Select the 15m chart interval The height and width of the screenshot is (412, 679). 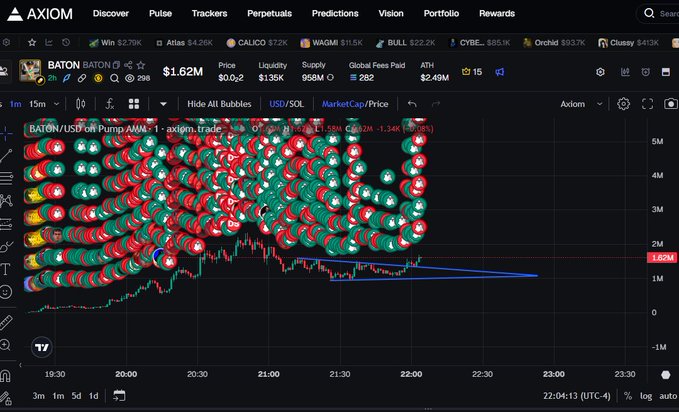coord(37,104)
